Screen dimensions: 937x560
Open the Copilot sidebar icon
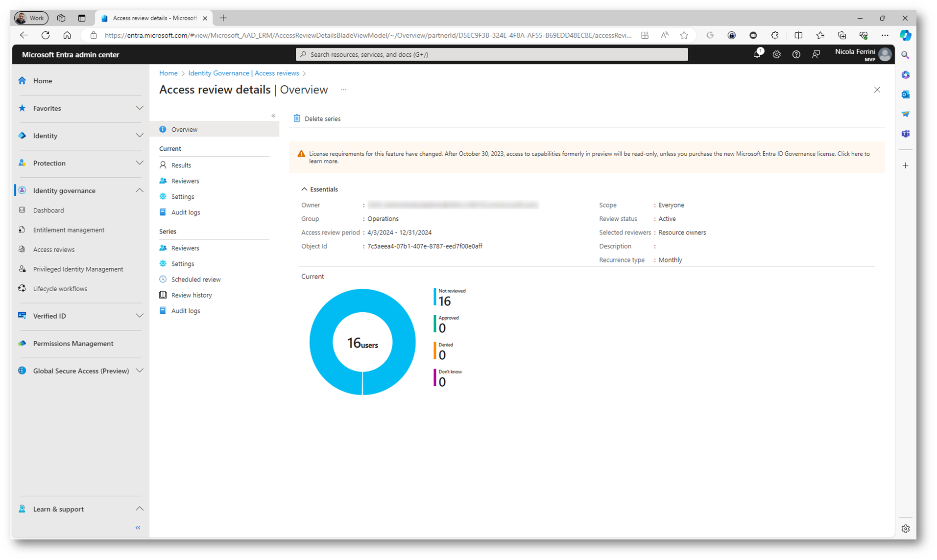point(905,35)
